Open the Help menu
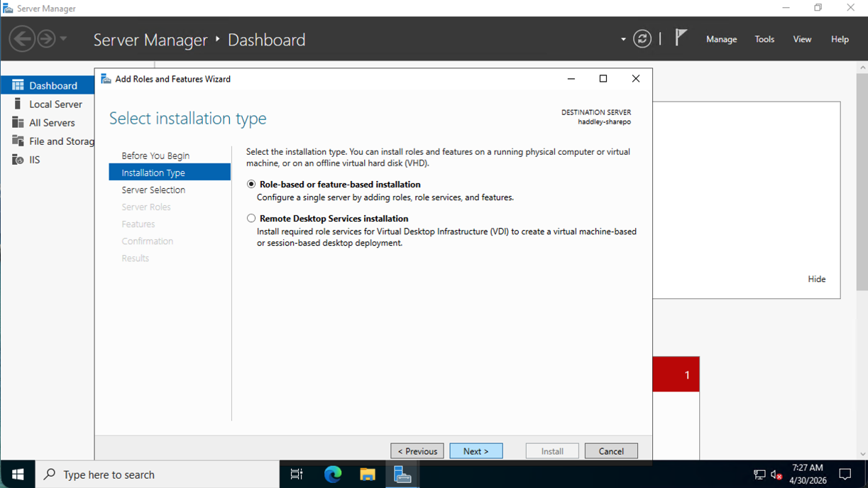 840,39
